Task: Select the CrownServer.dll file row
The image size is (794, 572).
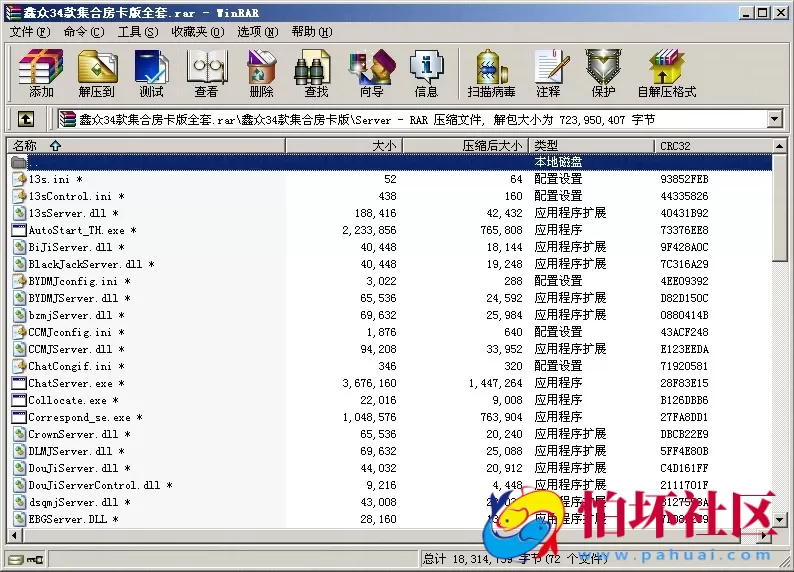Action: 390,434
